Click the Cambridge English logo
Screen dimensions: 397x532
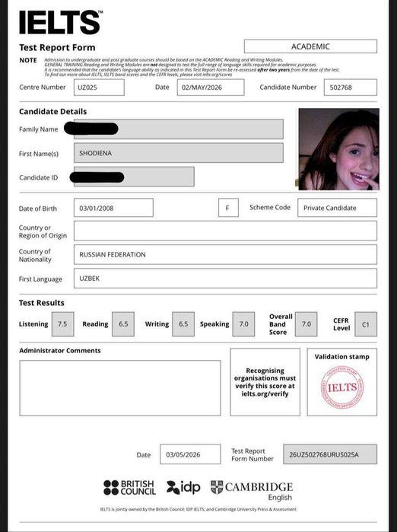tap(252, 491)
